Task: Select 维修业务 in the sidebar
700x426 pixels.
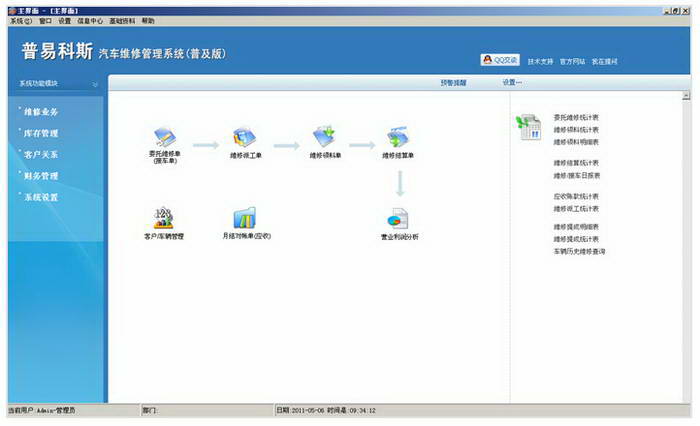Action: (41, 112)
